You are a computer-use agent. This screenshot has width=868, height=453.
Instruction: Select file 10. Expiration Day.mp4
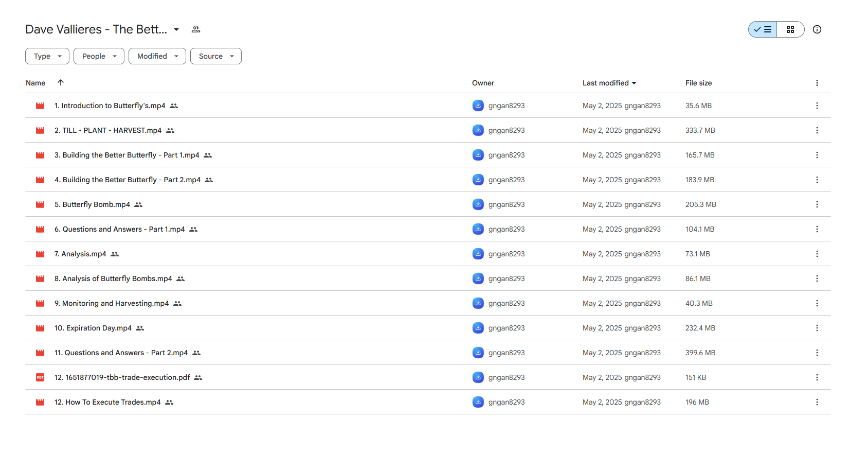tap(93, 328)
